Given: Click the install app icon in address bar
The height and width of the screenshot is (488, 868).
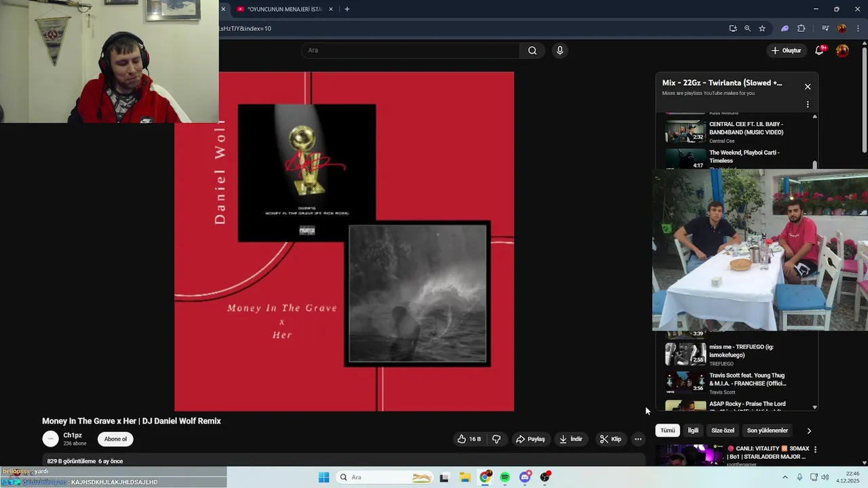Looking at the screenshot, I should click(733, 28).
